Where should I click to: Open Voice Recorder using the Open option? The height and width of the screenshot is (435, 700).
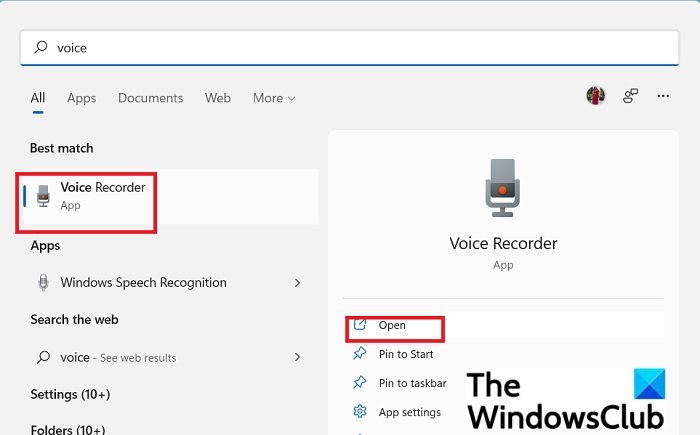tap(392, 326)
